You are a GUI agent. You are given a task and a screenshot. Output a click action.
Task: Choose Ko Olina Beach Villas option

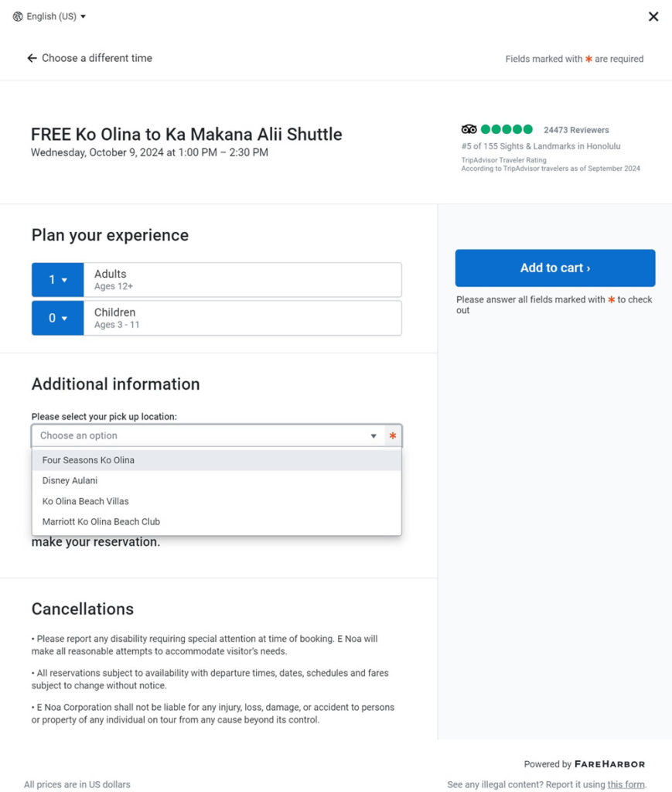tap(85, 501)
